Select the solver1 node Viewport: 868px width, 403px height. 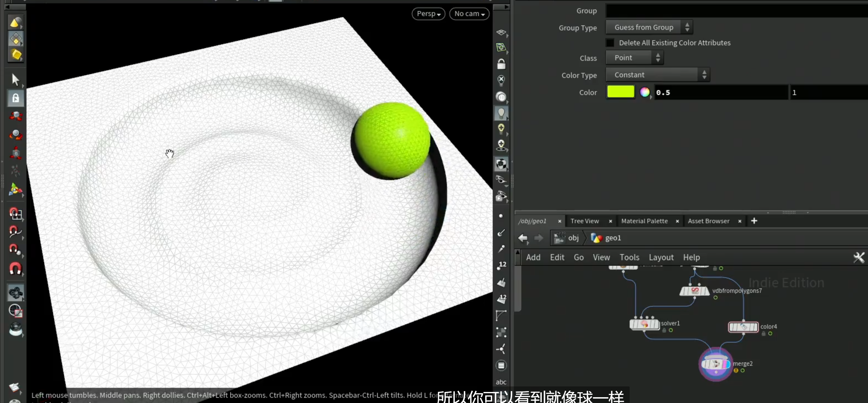coord(644,324)
